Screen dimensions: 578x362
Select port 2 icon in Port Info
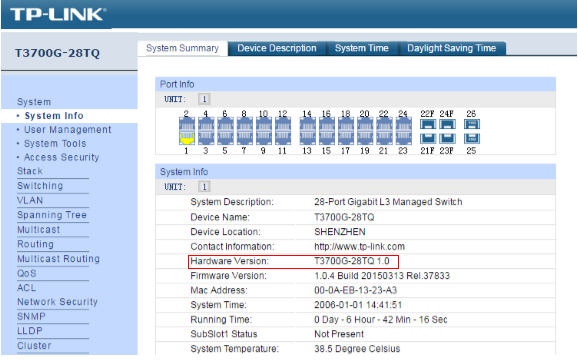tap(187, 125)
